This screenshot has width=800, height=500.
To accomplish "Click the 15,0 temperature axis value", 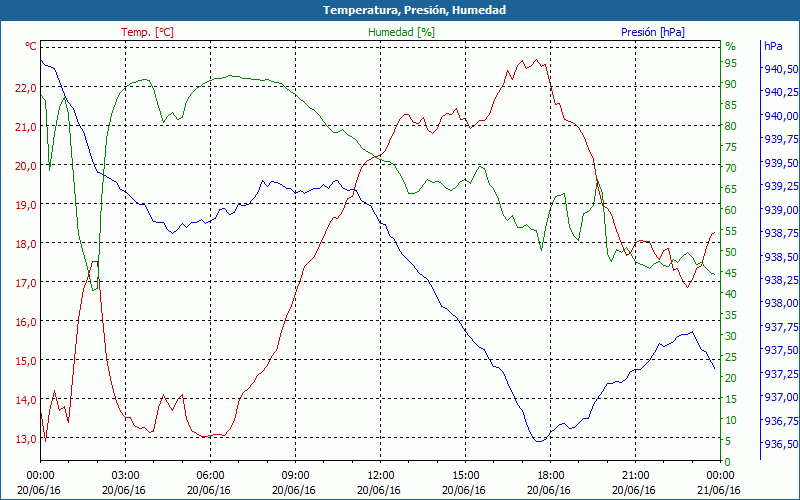I will (x=26, y=361).
